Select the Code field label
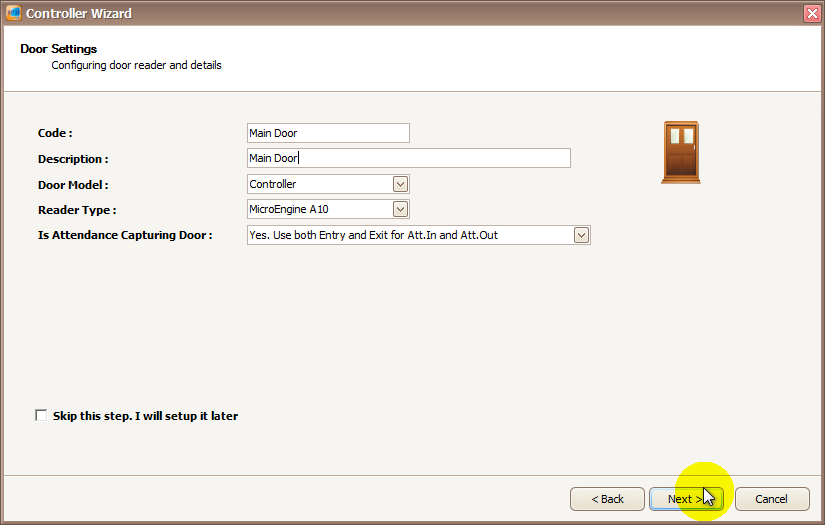This screenshot has width=825, height=525. (55, 133)
